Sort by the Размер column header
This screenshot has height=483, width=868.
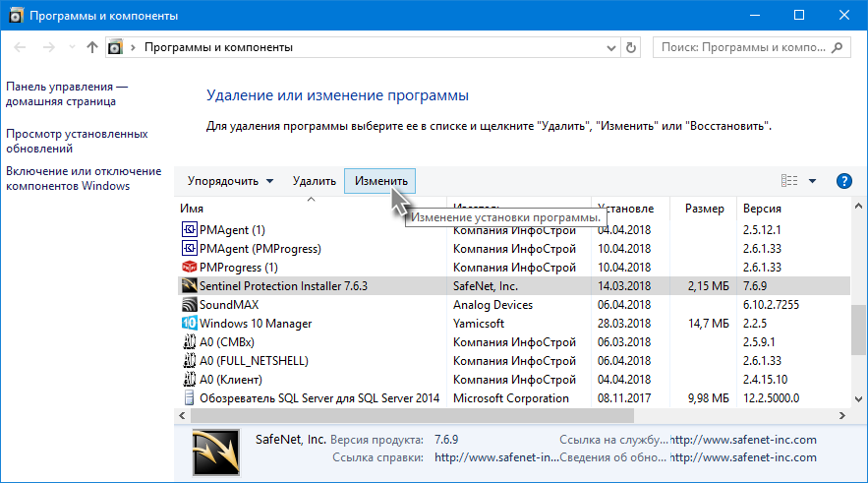click(x=704, y=209)
